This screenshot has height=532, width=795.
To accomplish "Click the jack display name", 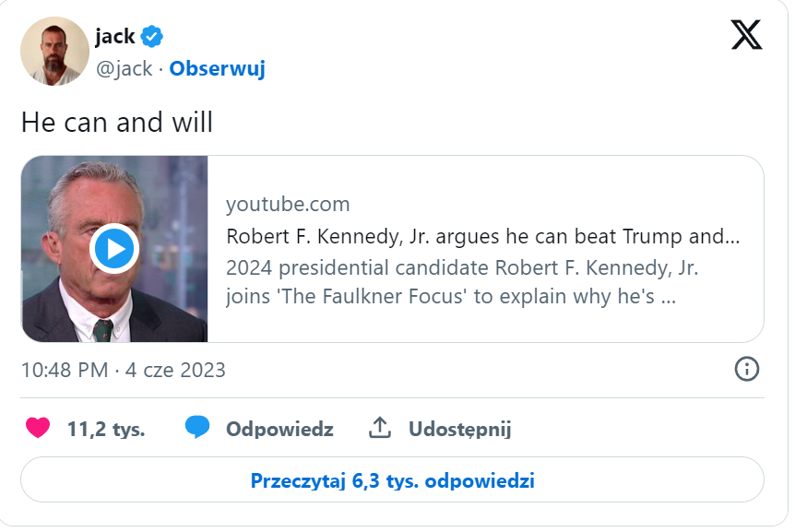I will coord(115,37).
